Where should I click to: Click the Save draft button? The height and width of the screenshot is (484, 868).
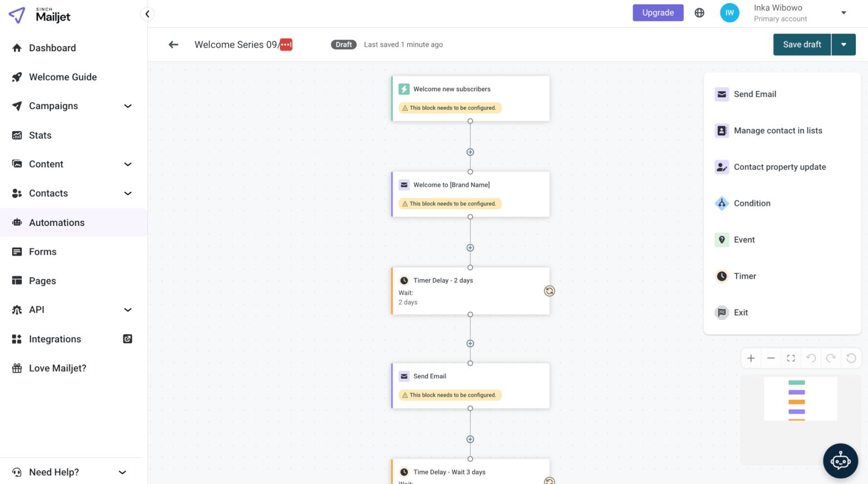click(802, 45)
